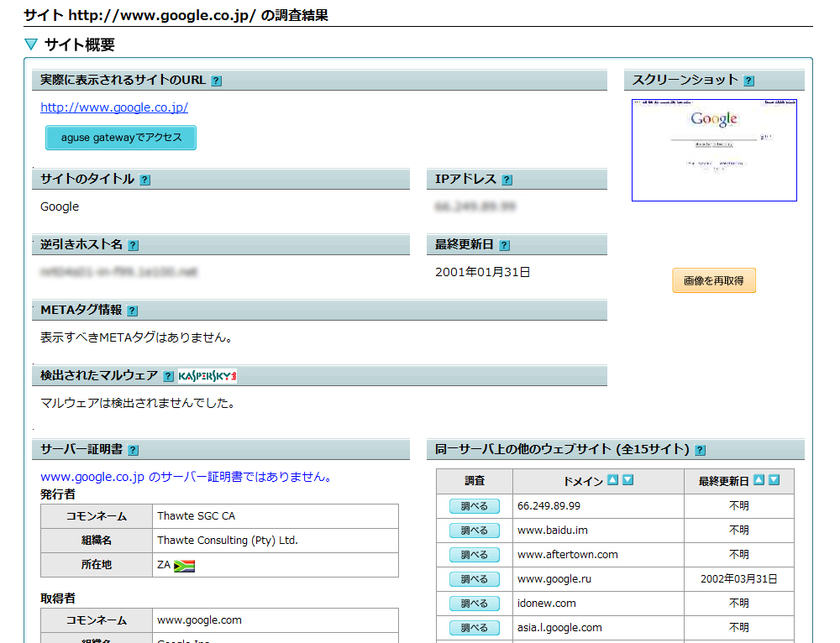Click the aguse gatewayでアクセス button
Viewport: 840px width, 643px height.
coord(120,138)
